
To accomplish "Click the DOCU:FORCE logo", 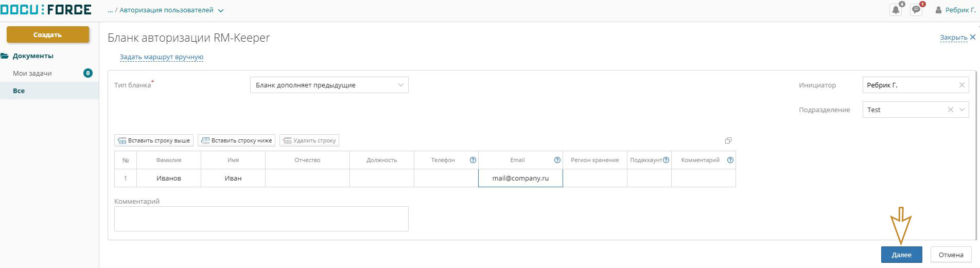I will tap(46, 9).
